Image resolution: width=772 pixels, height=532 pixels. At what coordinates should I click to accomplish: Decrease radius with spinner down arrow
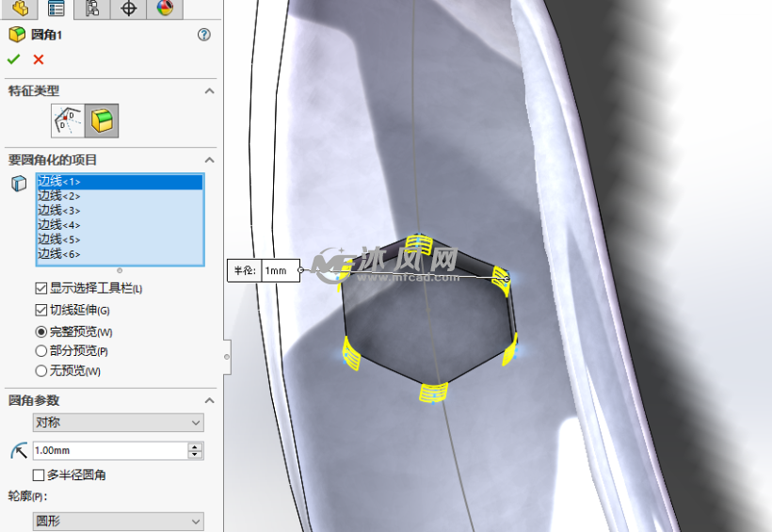tap(195, 454)
